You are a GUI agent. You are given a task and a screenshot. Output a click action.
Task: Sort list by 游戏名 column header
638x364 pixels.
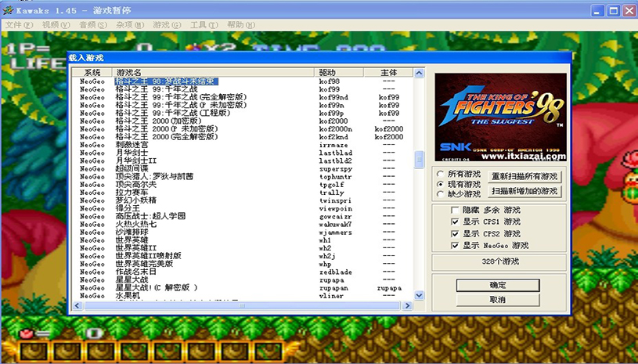(x=211, y=72)
